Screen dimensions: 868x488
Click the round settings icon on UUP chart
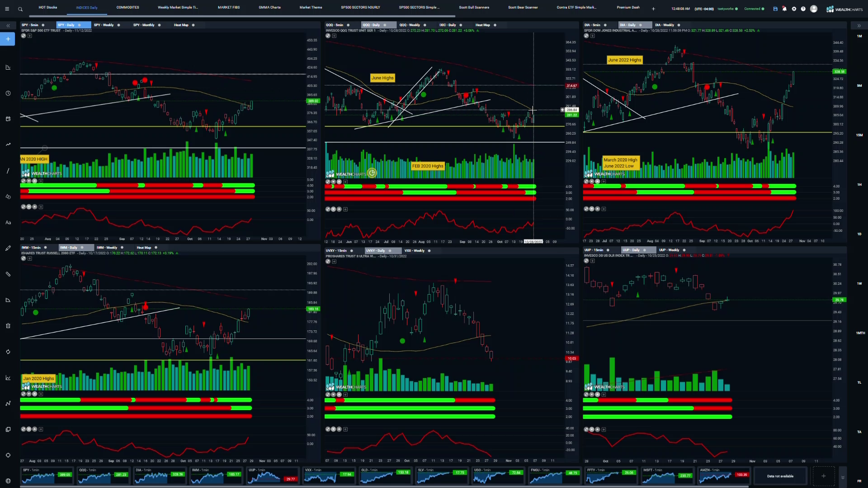(586, 261)
